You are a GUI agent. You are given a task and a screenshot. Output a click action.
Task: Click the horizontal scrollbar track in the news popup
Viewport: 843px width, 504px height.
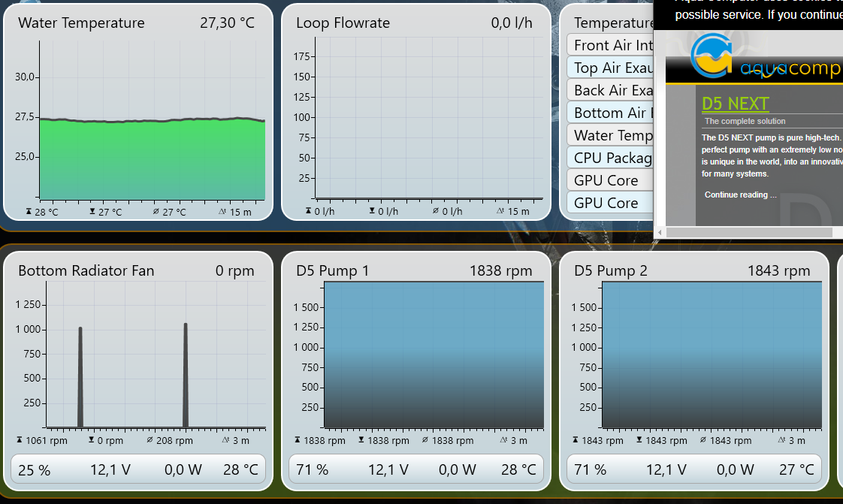753,232
